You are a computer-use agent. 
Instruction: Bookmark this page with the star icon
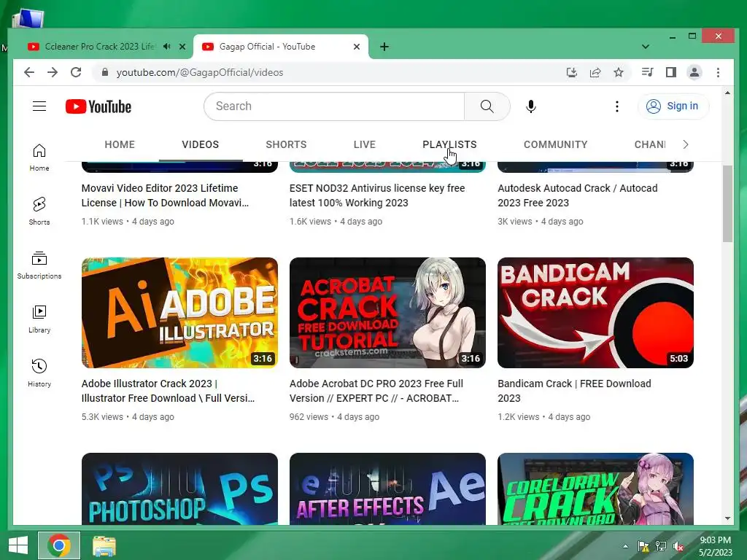point(619,72)
